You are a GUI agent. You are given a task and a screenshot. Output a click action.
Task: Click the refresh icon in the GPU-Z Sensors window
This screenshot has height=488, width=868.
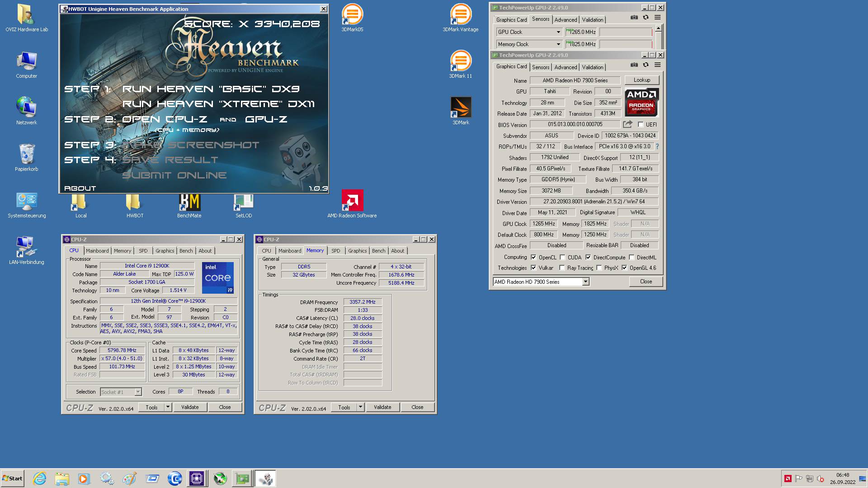646,18
